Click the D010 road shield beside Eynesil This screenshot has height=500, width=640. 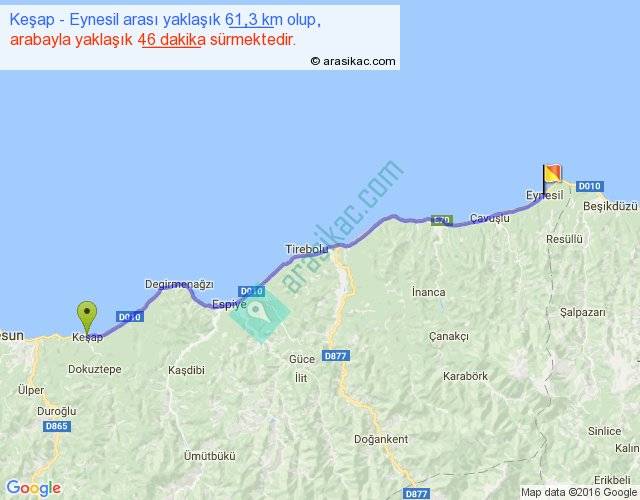click(590, 186)
